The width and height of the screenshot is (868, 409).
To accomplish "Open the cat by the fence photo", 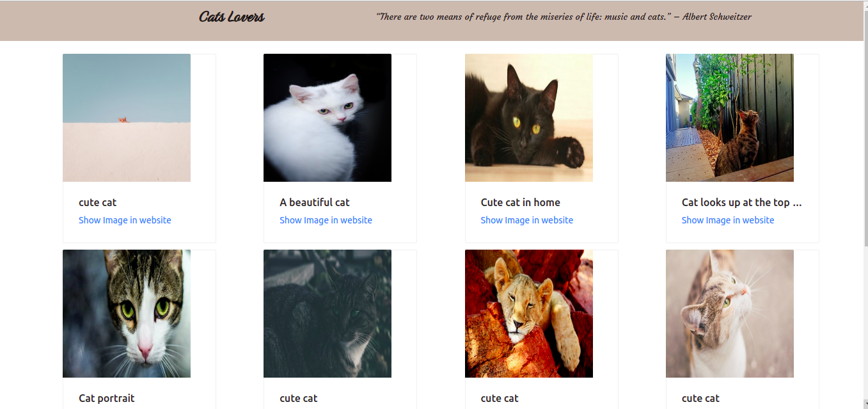I will pos(730,118).
